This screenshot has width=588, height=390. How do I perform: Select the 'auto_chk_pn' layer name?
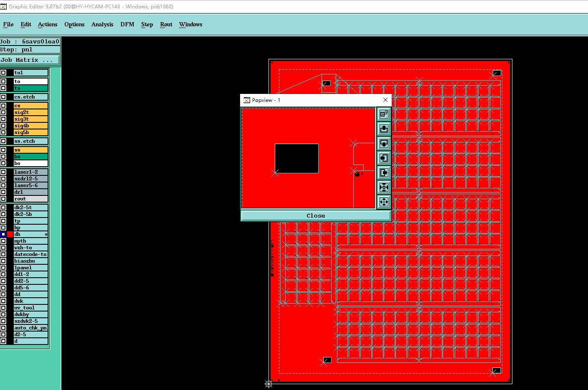(31, 328)
